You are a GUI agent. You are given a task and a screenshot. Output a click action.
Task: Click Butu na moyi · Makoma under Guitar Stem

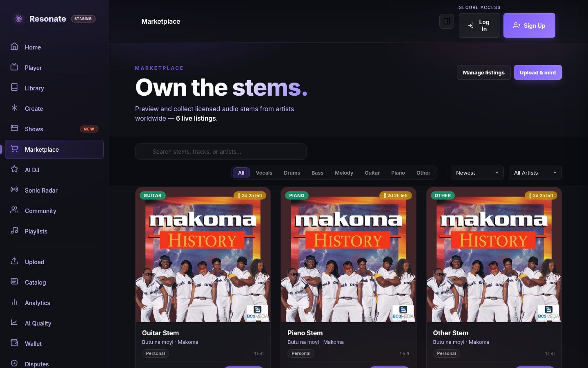[170, 342]
